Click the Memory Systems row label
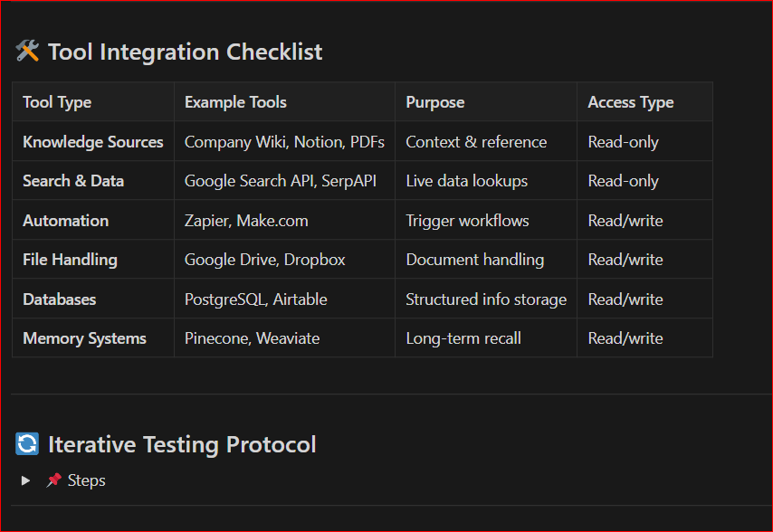This screenshot has height=532, width=773. pos(84,338)
